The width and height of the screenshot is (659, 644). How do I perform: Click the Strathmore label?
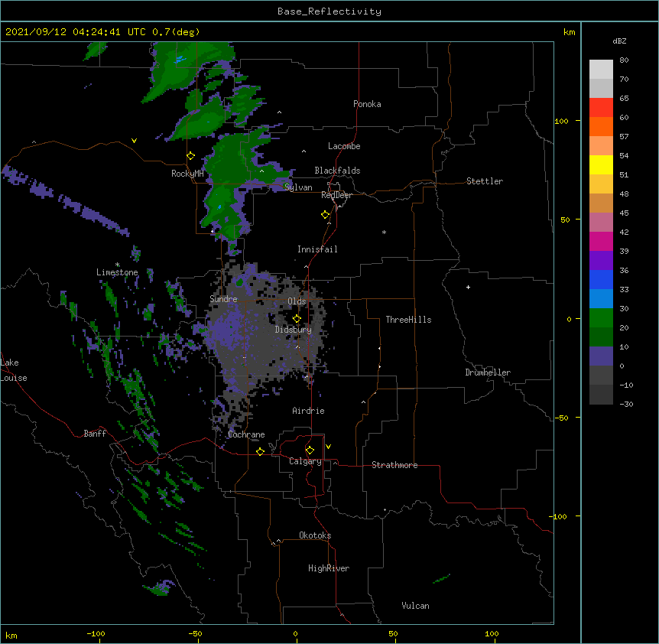(x=394, y=465)
